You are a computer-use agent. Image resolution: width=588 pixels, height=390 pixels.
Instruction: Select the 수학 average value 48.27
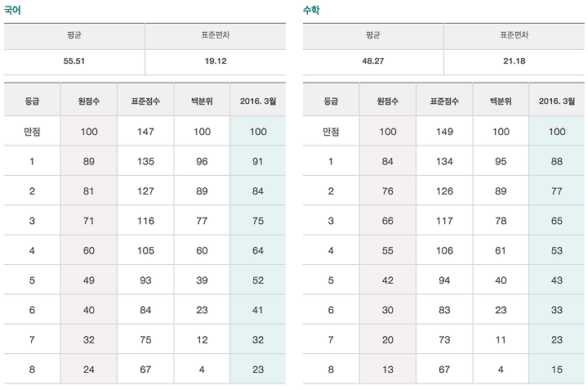[x=372, y=61]
